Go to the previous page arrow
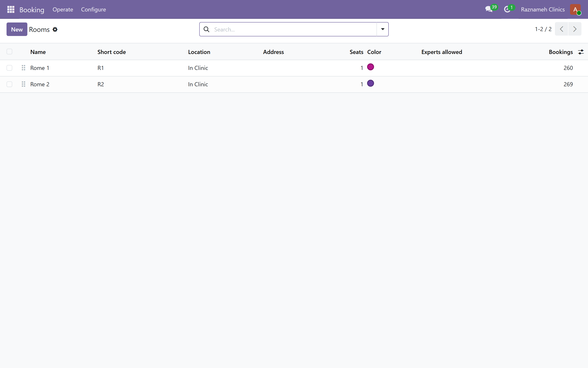The width and height of the screenshot is (588, 368). click(x=561, y=29)
